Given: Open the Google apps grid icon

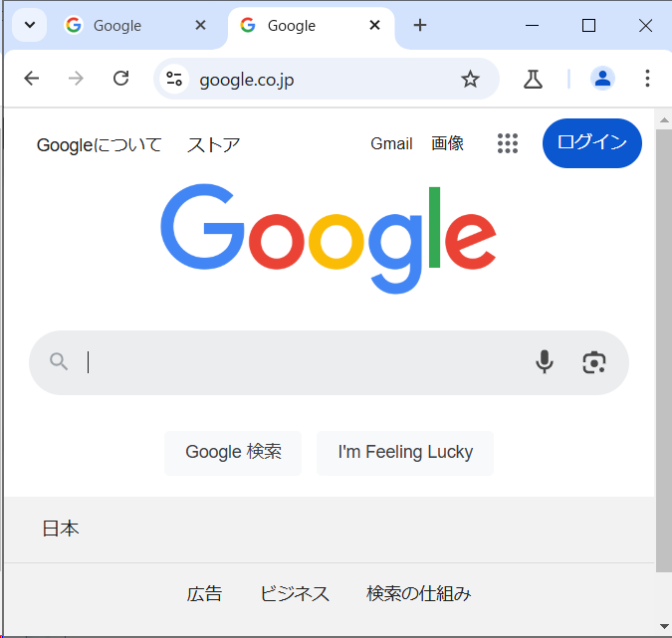Looking at the screenshot, I should [x=508, y=143].
